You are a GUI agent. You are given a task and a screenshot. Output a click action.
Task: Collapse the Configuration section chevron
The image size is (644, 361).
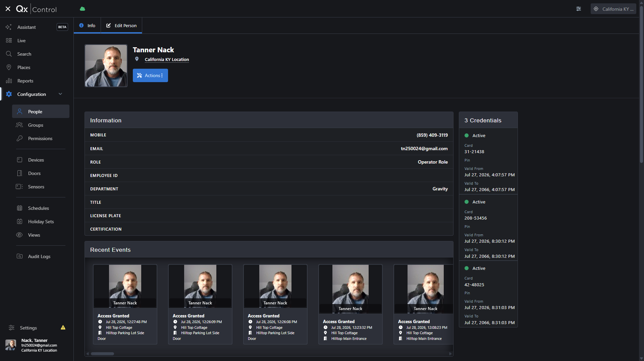coord(60,94)
